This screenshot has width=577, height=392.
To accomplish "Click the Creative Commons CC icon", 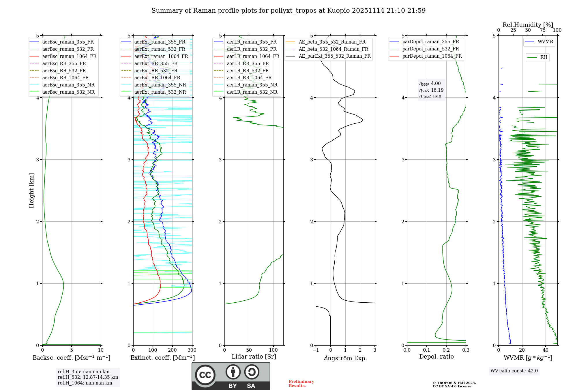I will 205,375.
